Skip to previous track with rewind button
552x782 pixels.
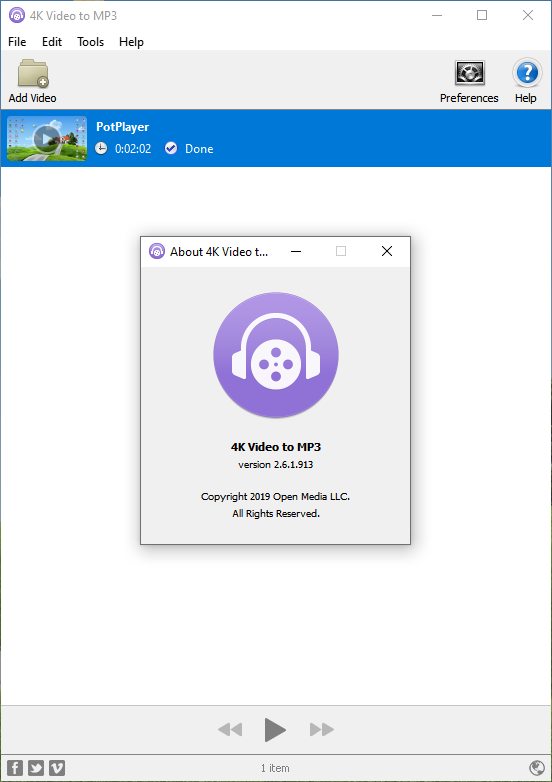pyautogui.click(x=230, y=730)
